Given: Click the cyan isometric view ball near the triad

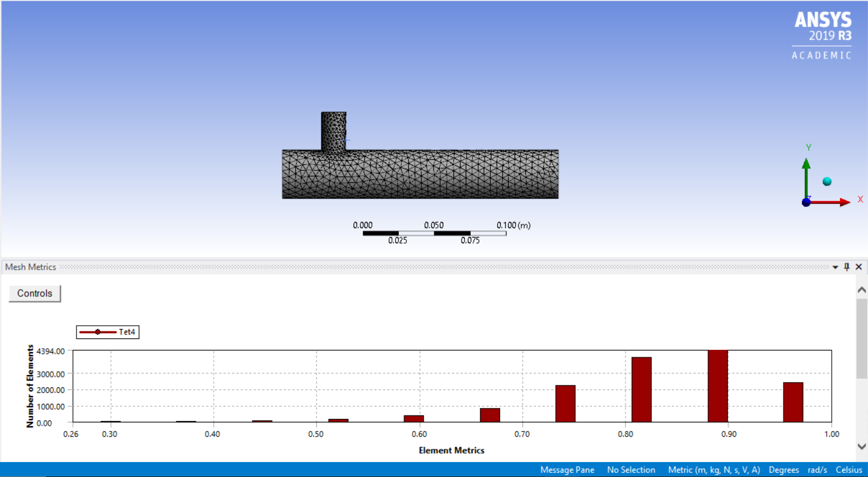Looking at the screenshot, I should pos(827,181).
